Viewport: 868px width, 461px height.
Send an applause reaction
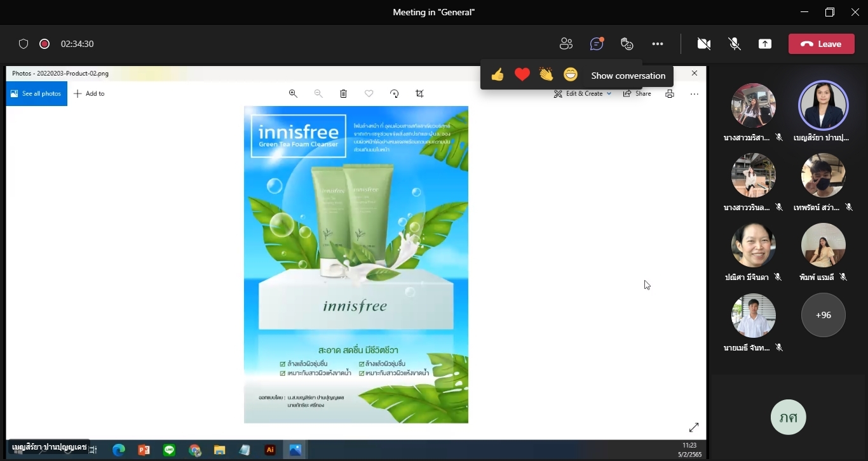coord(546,75)
